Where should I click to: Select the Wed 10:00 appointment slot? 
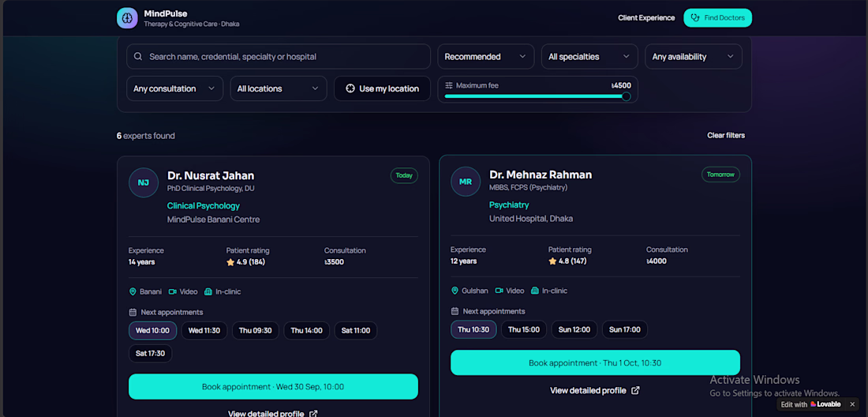pos(153,331)
